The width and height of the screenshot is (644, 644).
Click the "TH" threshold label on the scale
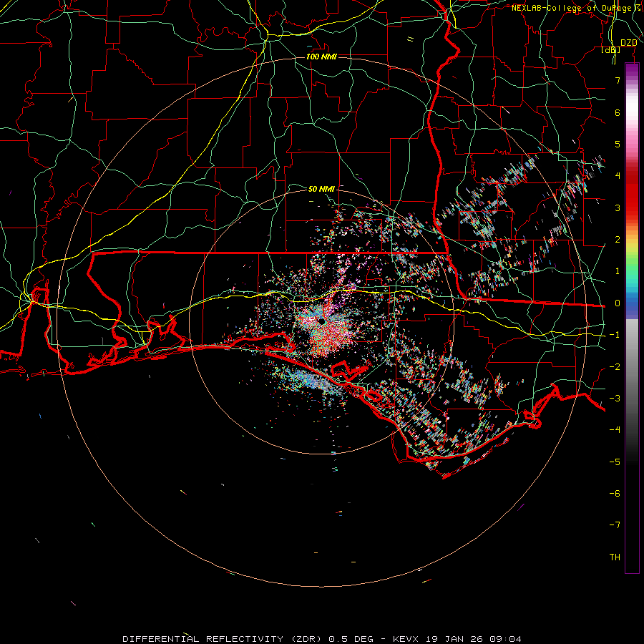click(615, 557)
